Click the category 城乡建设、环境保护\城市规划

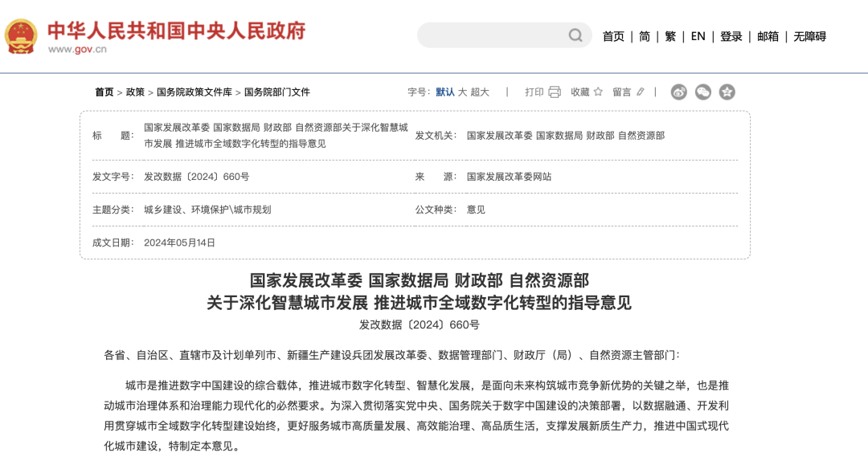click(207, 210)
